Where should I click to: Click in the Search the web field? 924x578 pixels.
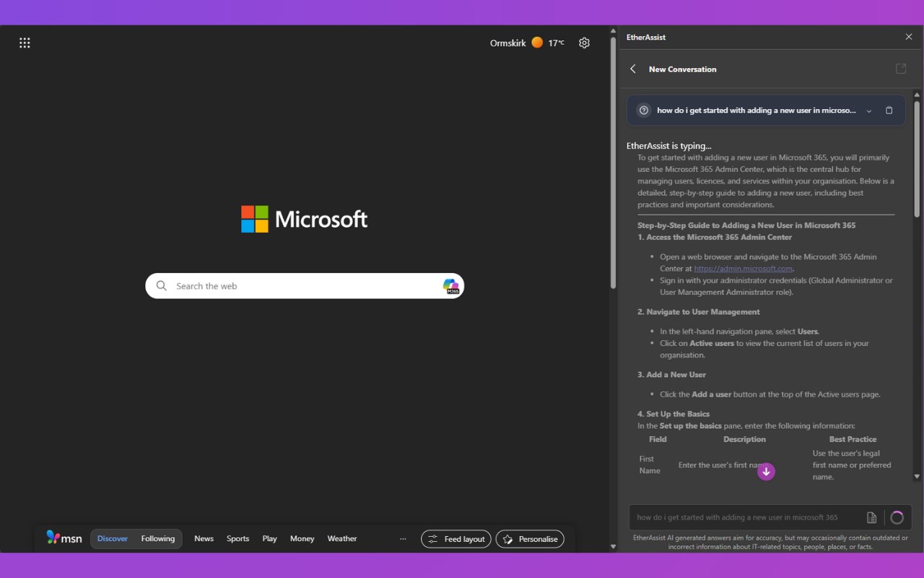(305, 286)
